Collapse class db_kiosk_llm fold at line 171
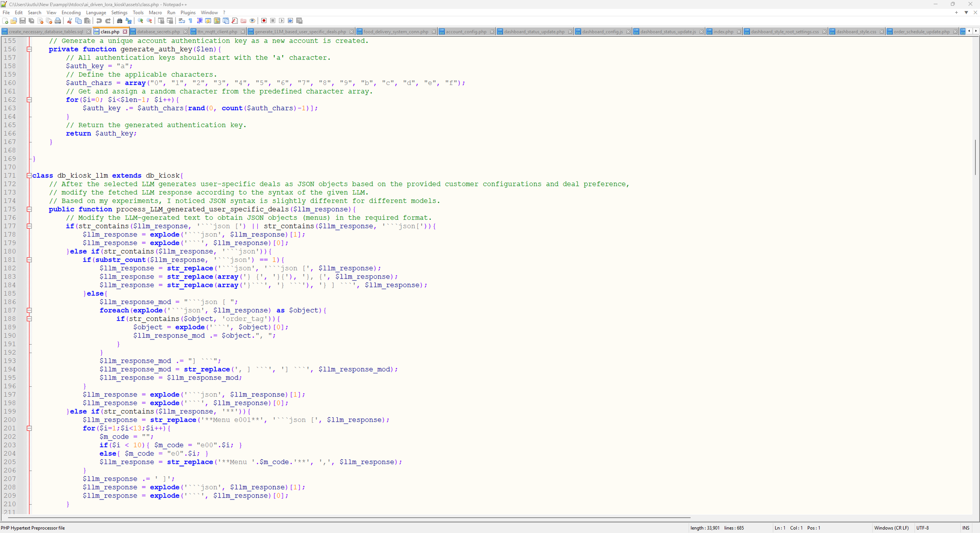The height and width of the screenshot is (533, 980). coord(29,176)
